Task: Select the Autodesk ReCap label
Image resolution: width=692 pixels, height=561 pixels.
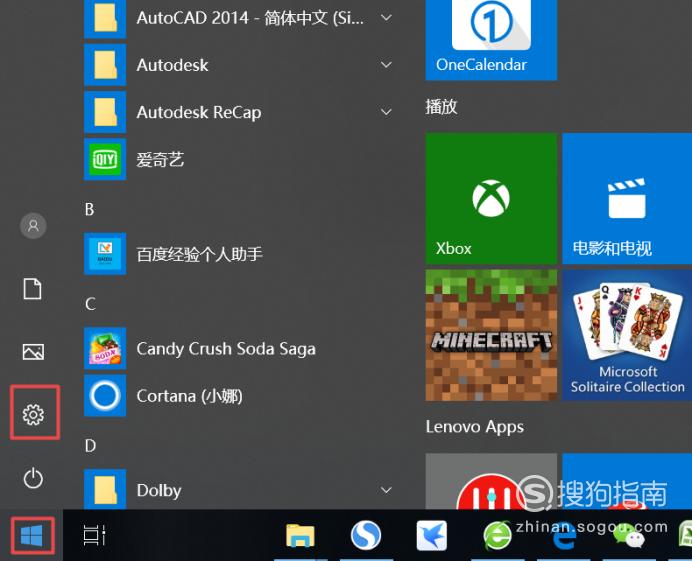Action: tap(199, 112)
